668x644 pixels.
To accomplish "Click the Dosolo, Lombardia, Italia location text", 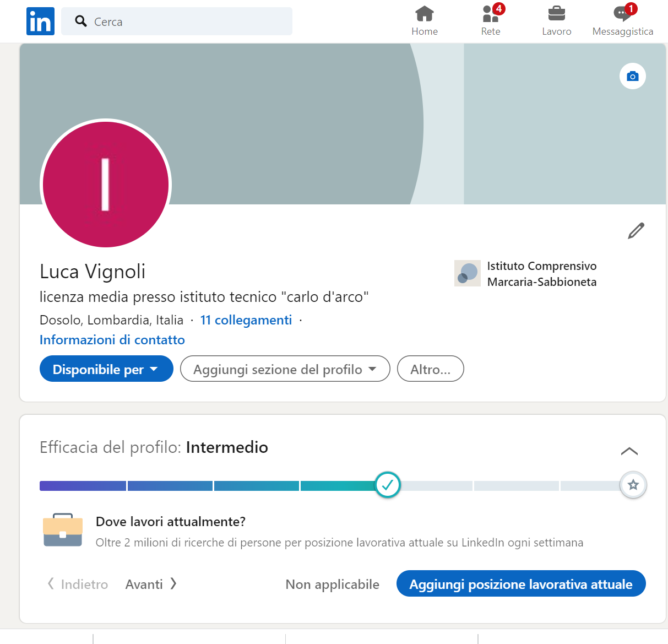I will pyautogui.click(x=112, y=320).
